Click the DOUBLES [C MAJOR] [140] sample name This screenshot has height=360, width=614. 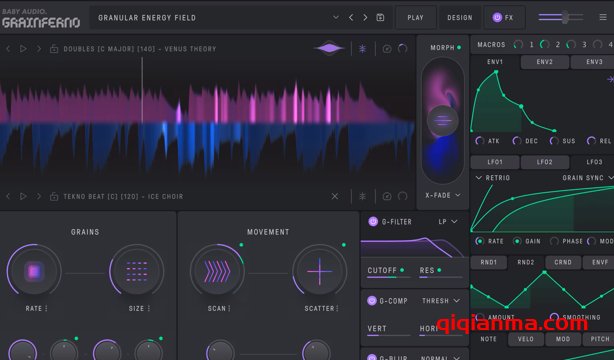tap(140, 49)
